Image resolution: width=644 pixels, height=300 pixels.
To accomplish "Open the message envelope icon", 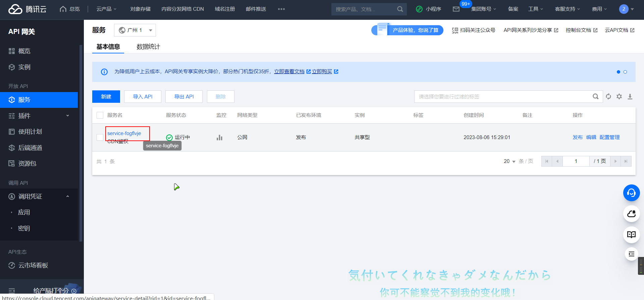I will pos(456,9).
